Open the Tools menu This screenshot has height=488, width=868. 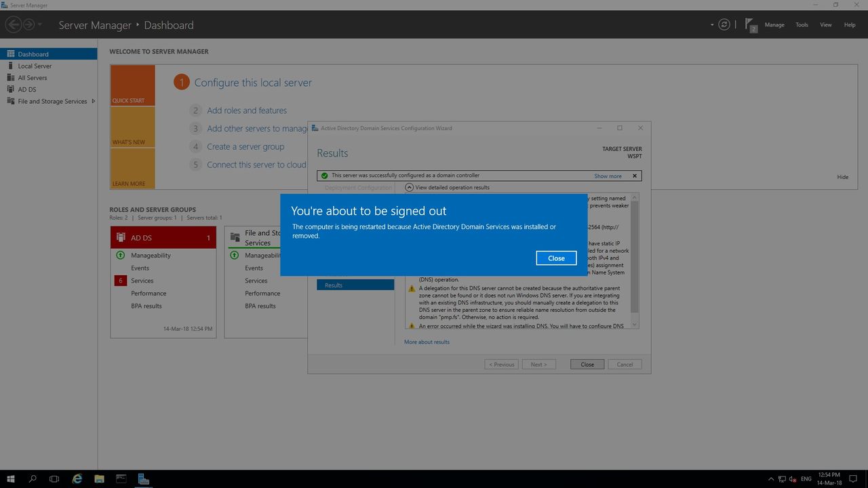(x=802, y=25)
